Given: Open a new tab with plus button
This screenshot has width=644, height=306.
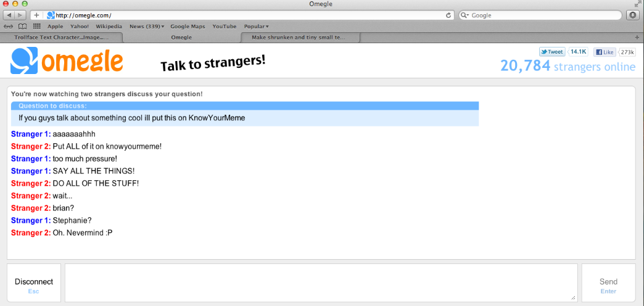Looking at the screenshot, I should pyautogui.click(x=637, y=38).
